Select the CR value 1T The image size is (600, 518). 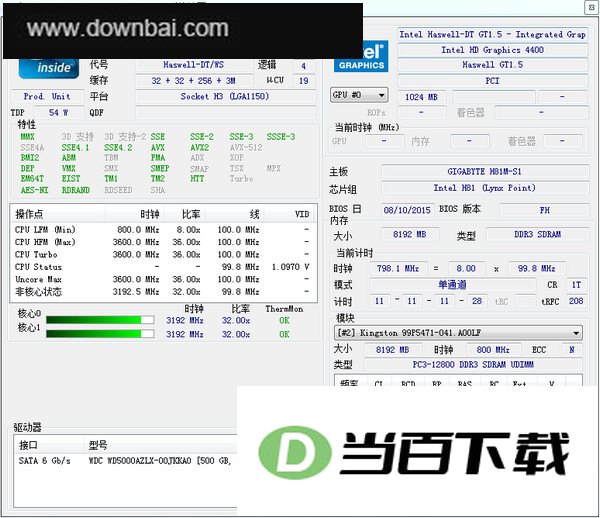(x=576, y=285)
